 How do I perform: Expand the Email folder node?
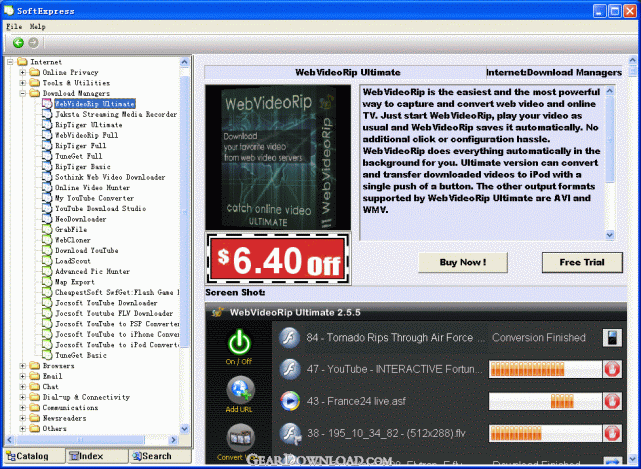click(23, 376)
